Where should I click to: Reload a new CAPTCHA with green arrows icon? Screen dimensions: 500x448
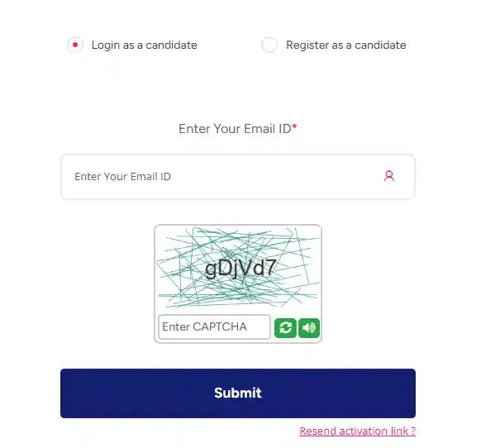[x=285, y=327]
